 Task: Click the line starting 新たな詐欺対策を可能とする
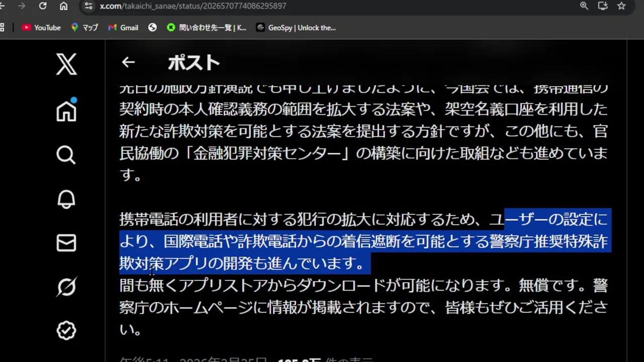[x=363, y=132]
